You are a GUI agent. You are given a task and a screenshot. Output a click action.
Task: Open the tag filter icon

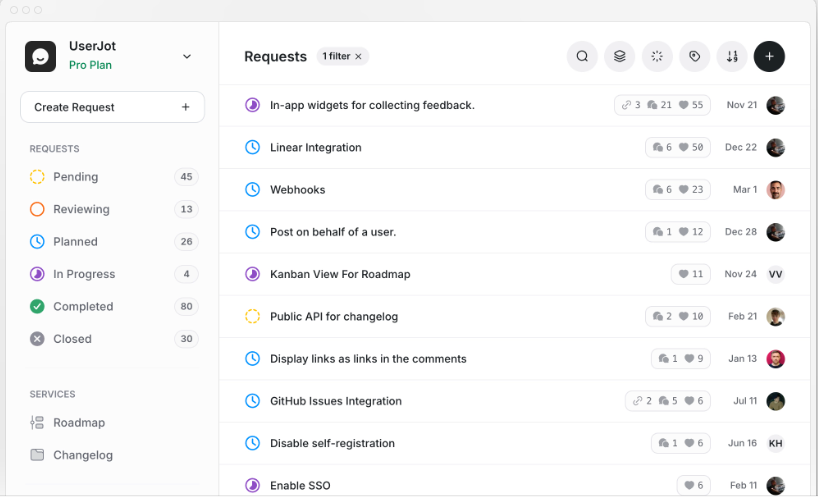(x=694, y=57)
